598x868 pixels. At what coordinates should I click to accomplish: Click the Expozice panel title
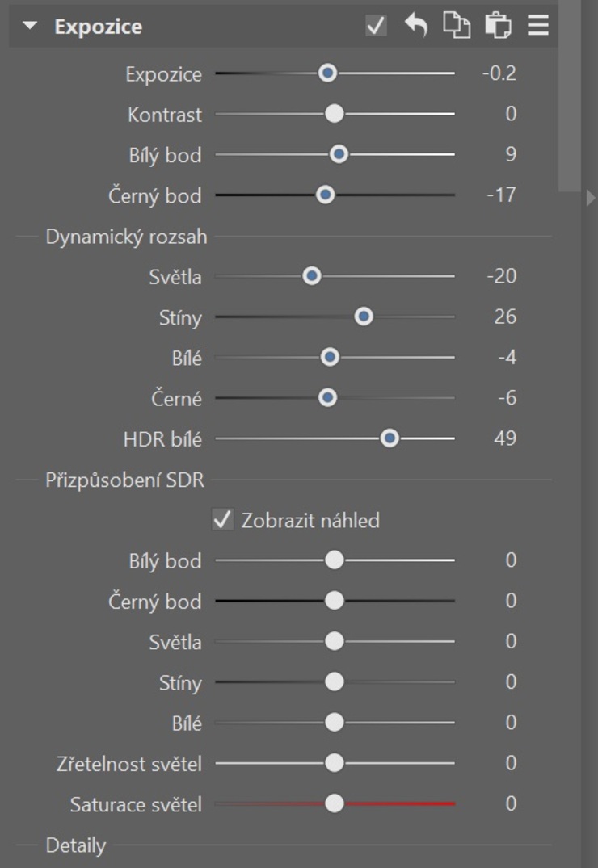pyautogui.click(x=98, y=26)
